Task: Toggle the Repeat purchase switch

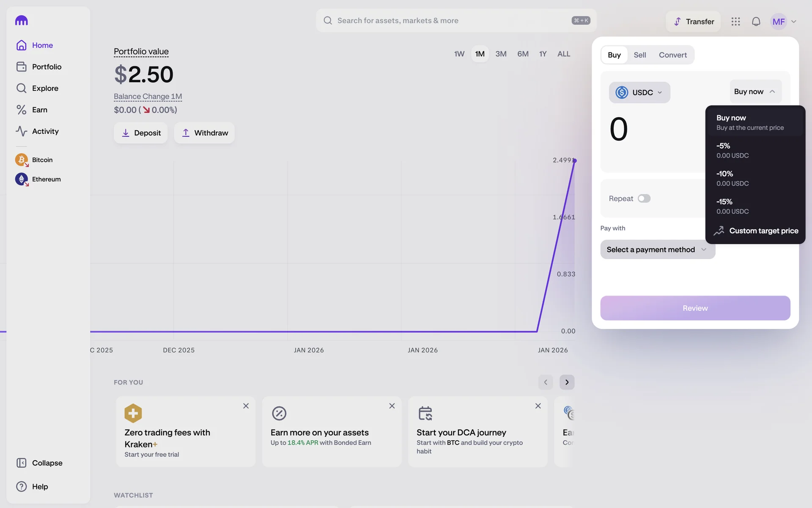Action: pos(644,199)
